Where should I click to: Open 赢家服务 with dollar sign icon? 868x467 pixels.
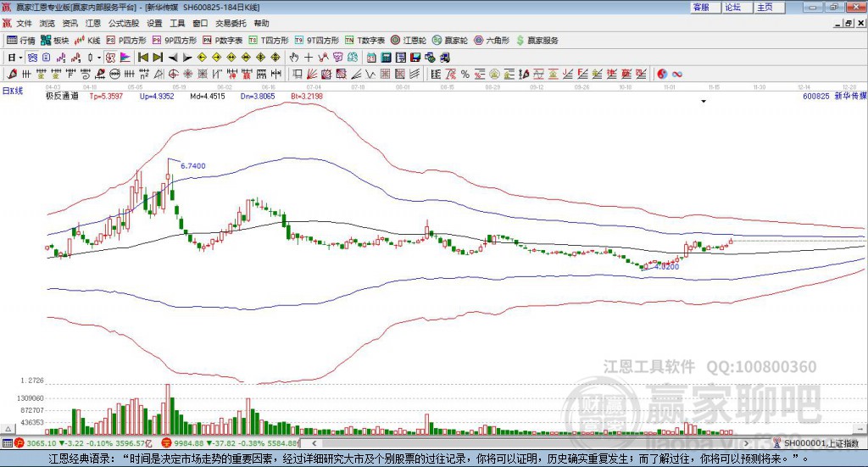pyautogui.click(x=537, y=41)
